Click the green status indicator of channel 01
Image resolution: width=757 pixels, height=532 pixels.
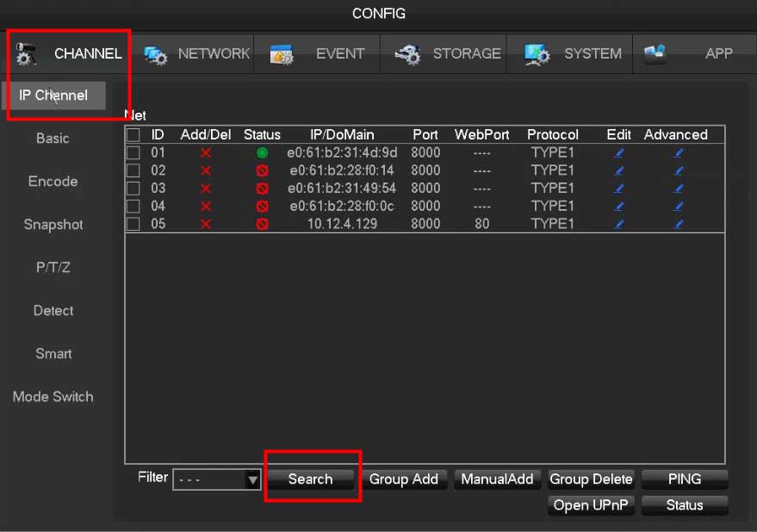[x=262, y=153]
